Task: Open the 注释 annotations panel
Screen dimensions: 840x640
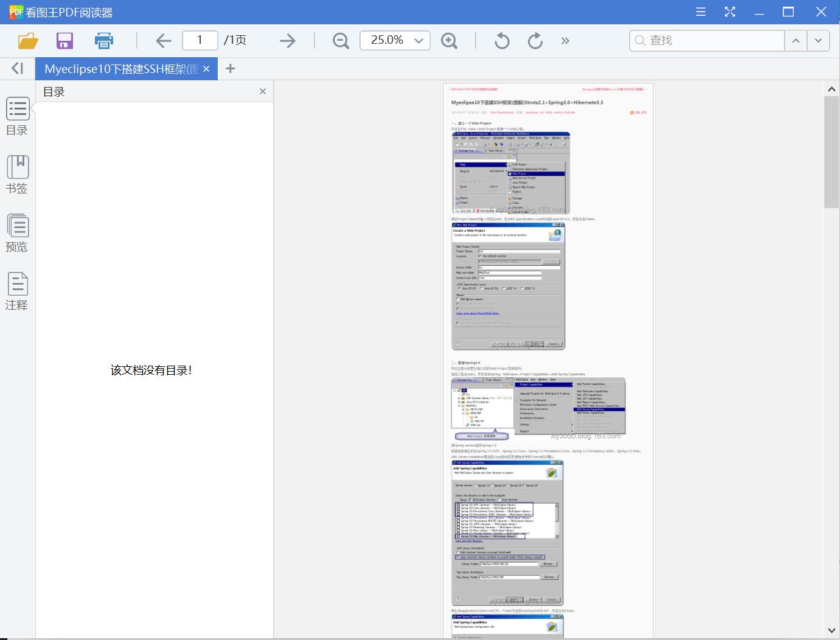Action: coord(17,291)
